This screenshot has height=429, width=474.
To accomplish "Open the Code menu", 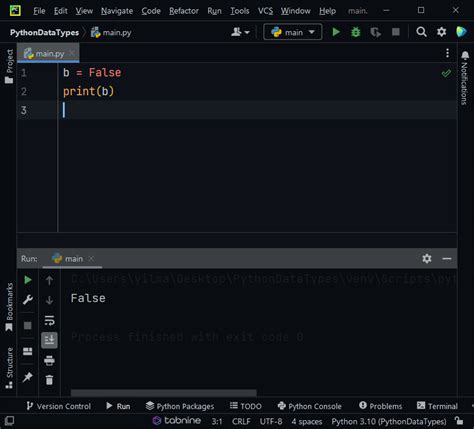I will coord(151,11).
